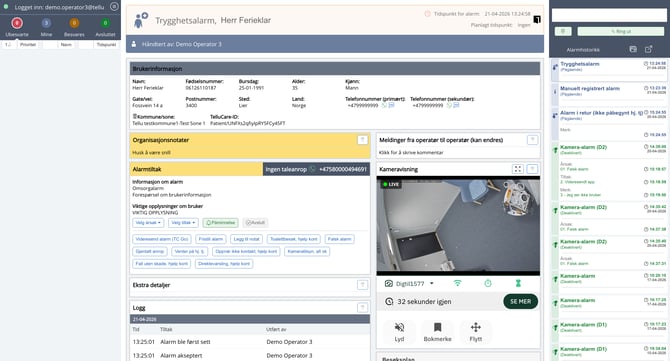Click the 13:25:01 Alarm akseptert log row
This screenshot has height=361, width=670.
click(x=250, y=355)
